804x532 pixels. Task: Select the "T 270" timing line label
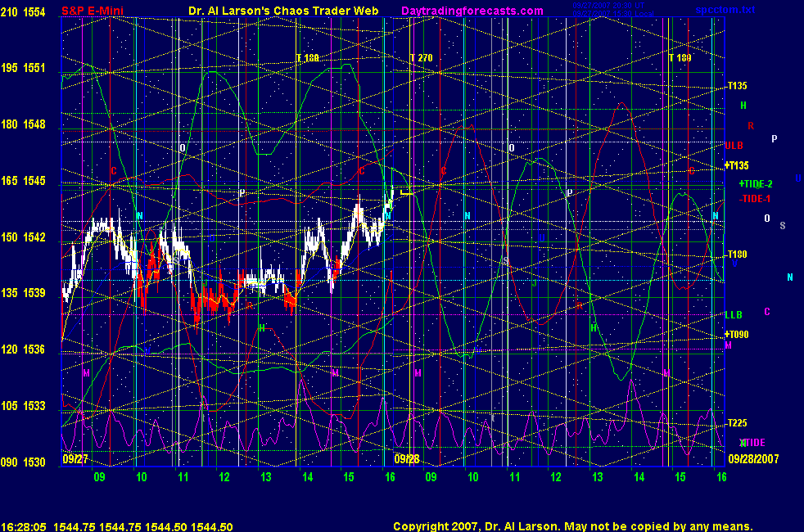[x=422, y=58]
